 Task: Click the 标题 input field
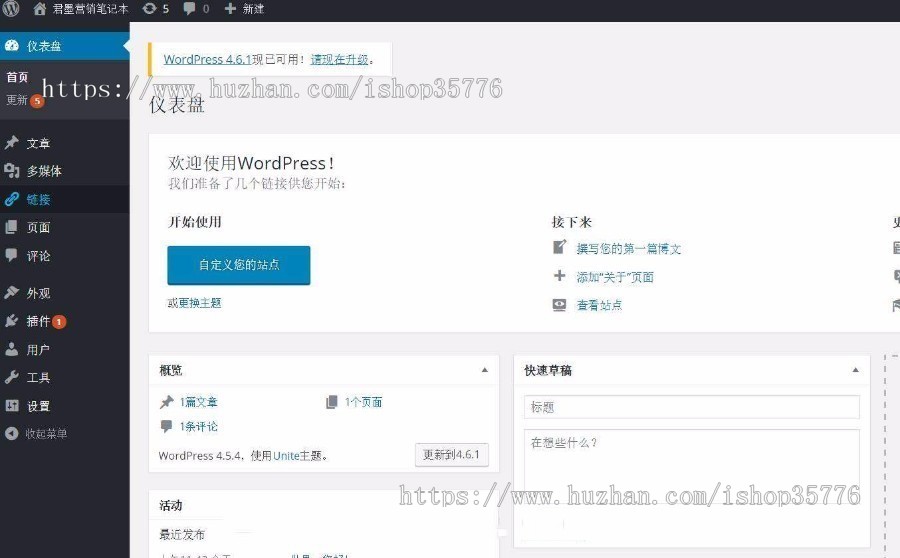coord(692,407)
